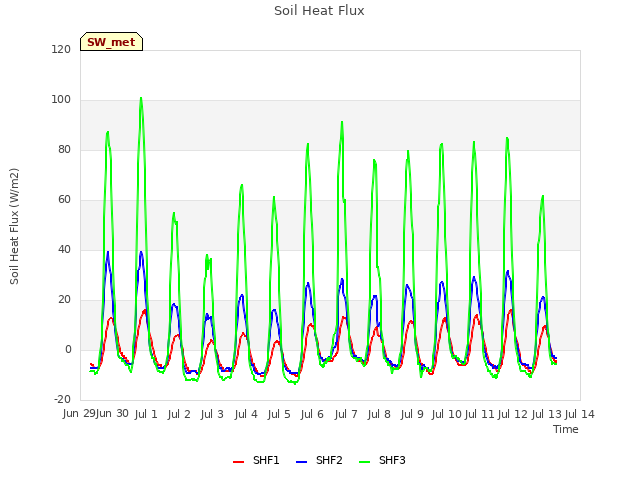The height and width of the screenshot is (480, 640).
Task: Click the blue SHF2 legend color marker
Action: point(301,462)
